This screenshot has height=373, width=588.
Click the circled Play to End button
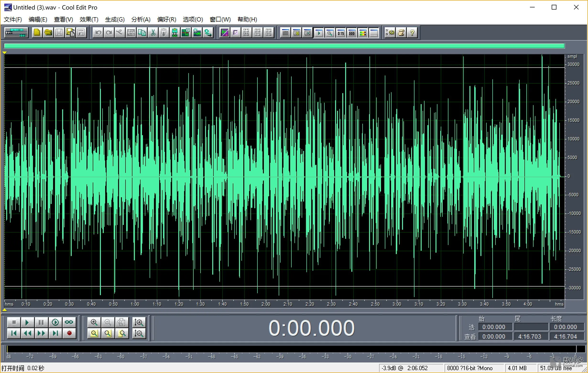55,322
